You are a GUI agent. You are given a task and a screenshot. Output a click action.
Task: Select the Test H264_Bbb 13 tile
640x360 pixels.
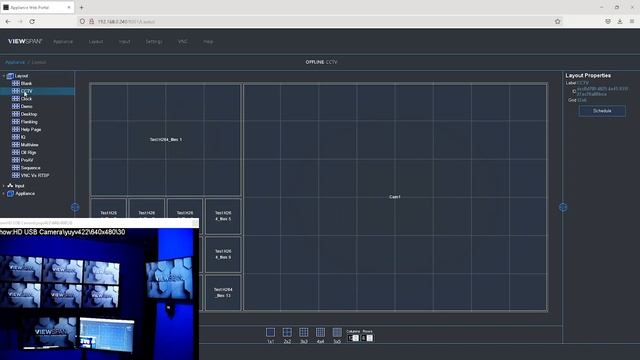pos(223,293)
